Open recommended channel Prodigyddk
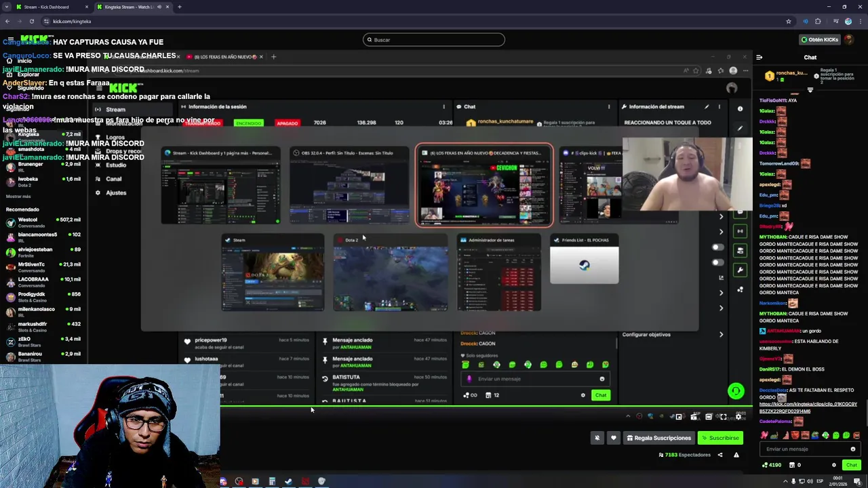The height and width of the screenshot is (488, 868). [44, 297]
